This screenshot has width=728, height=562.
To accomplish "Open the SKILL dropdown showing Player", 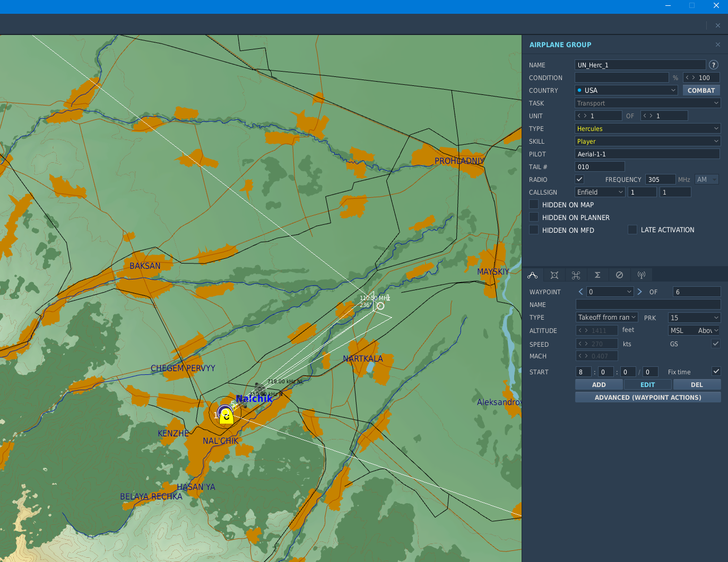I will 647,141.
